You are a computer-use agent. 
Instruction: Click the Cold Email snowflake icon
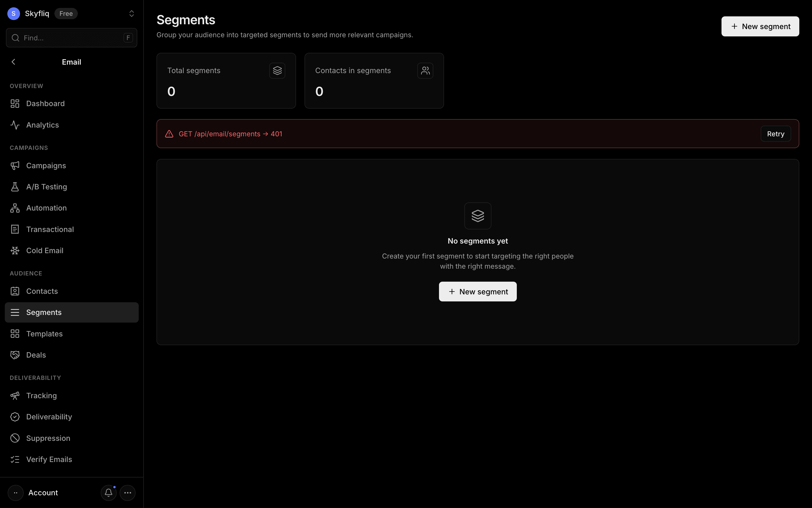(15, 251)
